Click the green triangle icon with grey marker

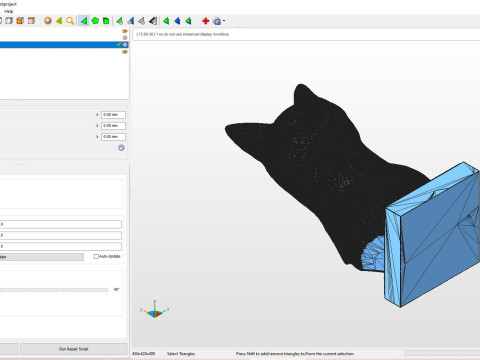(119, 21)
